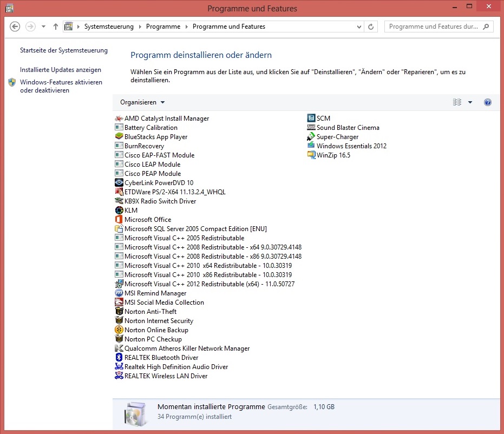This screenshot has width=504, height=434.
Task: Click the Microsoft SQL Server 2005 icon
Action: point(119,229)
